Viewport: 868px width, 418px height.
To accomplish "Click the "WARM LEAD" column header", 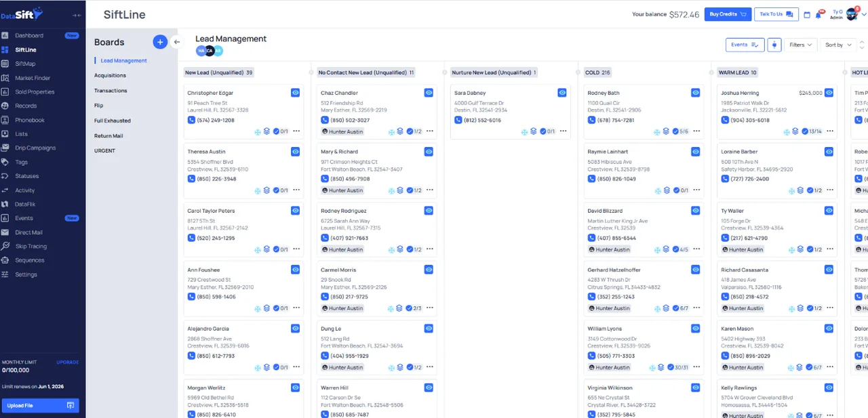I will (x=738, y=72).
